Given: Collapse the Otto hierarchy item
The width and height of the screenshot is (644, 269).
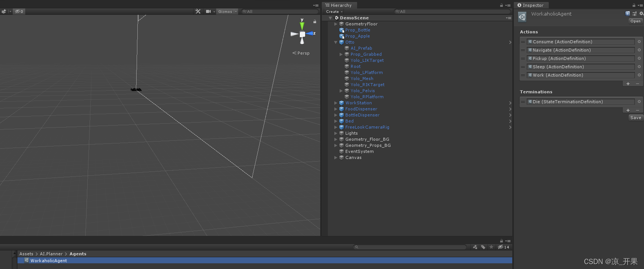Looking at the screenshot, I should point(335,42).
